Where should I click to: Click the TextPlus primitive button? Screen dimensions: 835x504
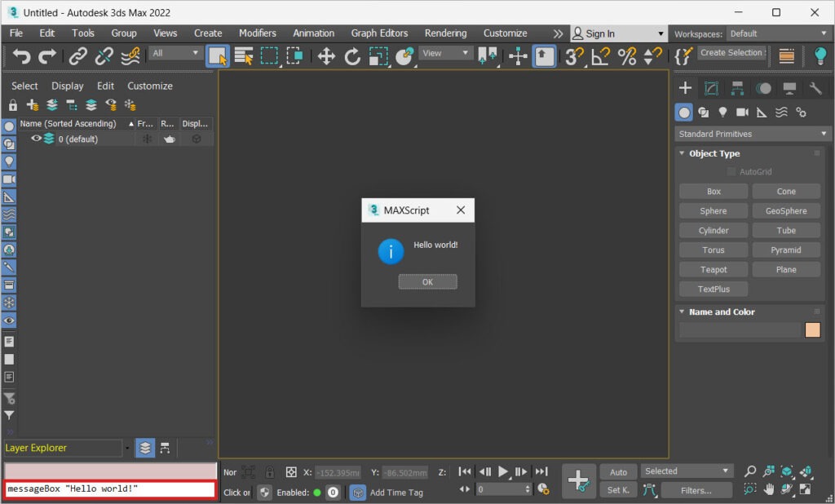[714, 290]
